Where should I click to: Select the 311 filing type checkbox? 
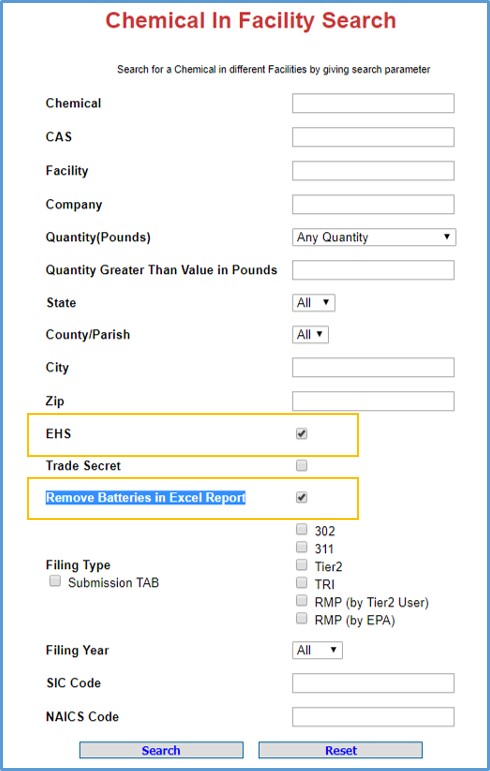pos(301,547)
